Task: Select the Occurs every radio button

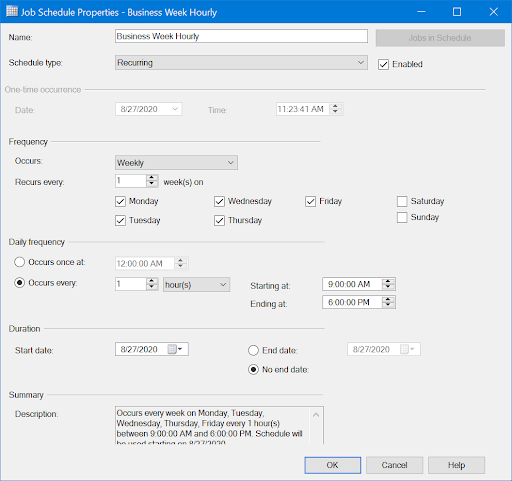Action: 19,283
